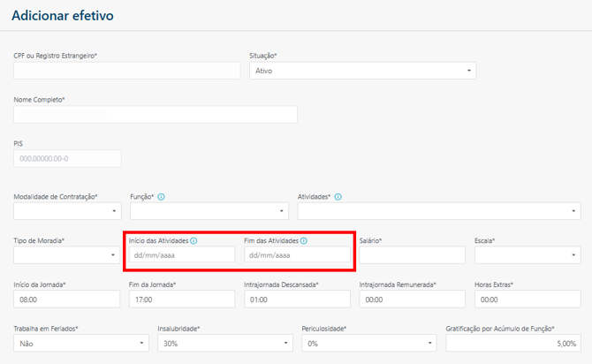Viewport: 592px width, 364px height.
Task: Click info icon next to Função label
Action: (x=162, y=197)
